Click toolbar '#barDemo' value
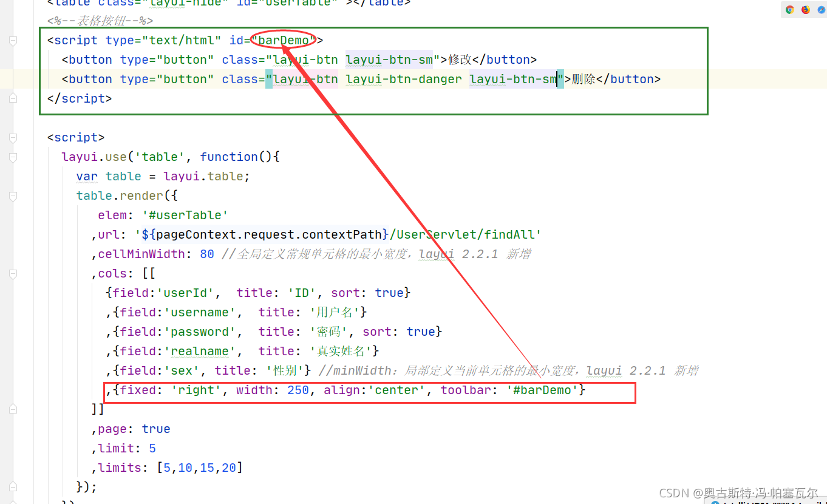Viewport: 827px width, 504px height. click(x=542, y=390)
